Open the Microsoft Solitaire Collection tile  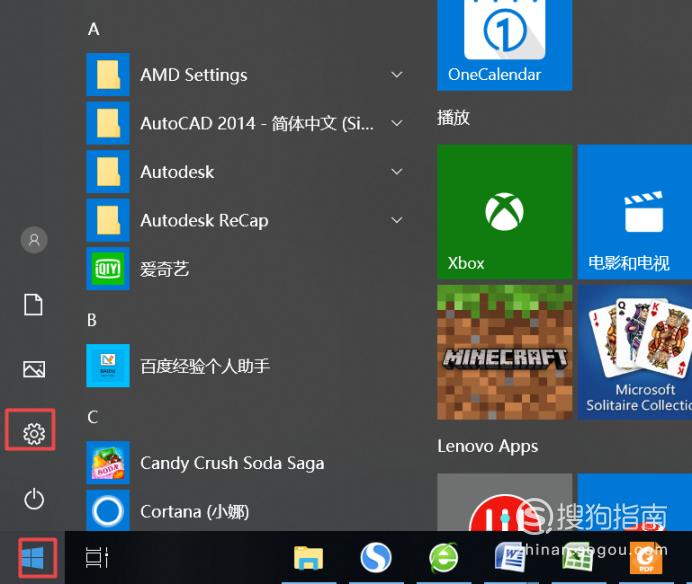635,352
